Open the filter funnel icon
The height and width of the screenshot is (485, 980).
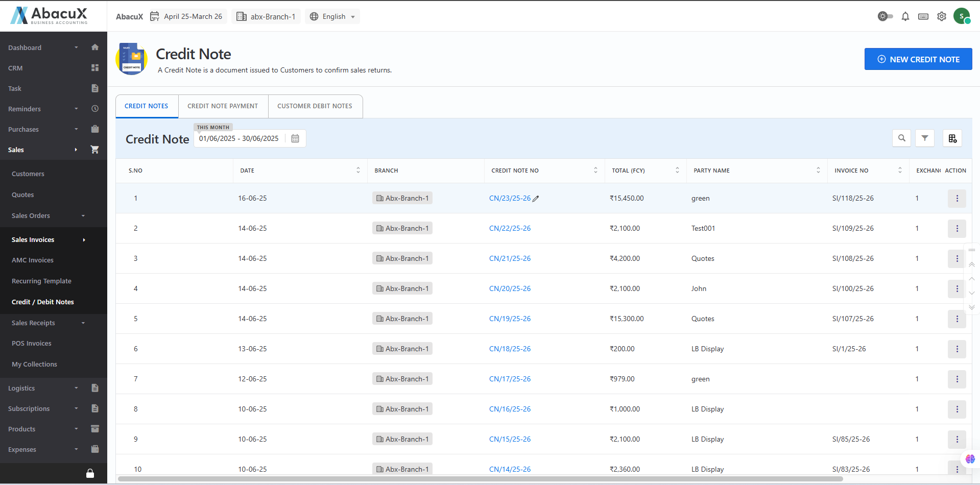coord(924,138)
